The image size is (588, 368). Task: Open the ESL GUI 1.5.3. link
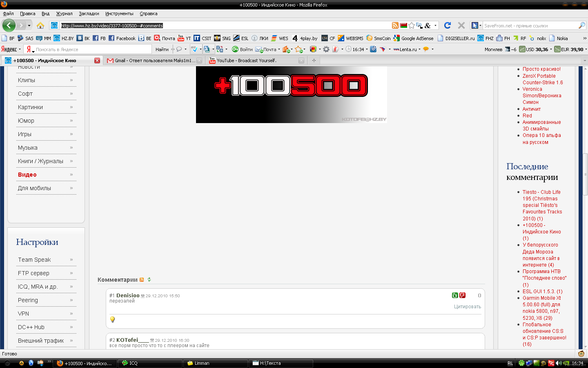pyautogui.click(x=542, y=292)
